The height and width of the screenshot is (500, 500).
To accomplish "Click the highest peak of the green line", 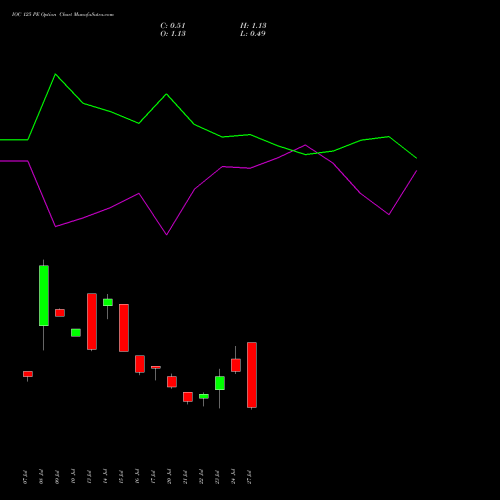I will (55, 74).
